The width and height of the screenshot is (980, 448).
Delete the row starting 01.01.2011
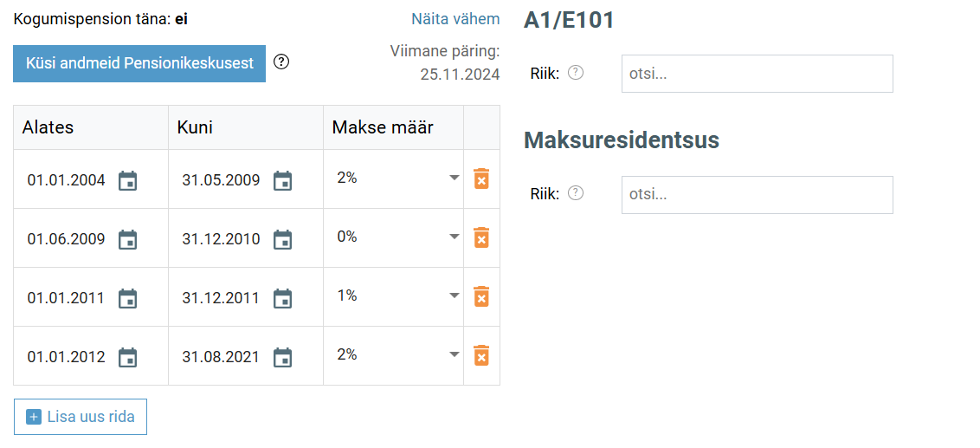(x=481, y=296)
